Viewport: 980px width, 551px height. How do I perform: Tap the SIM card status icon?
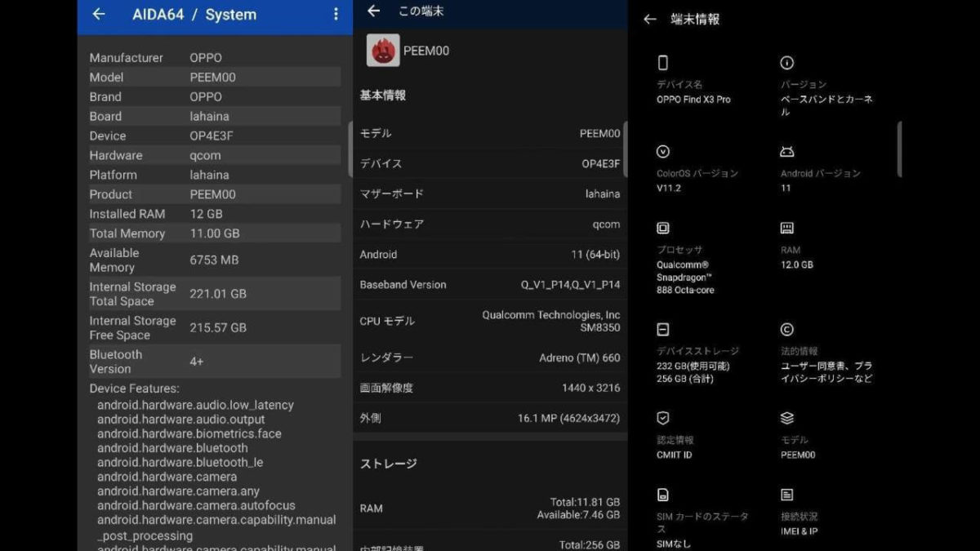[663, 495]
